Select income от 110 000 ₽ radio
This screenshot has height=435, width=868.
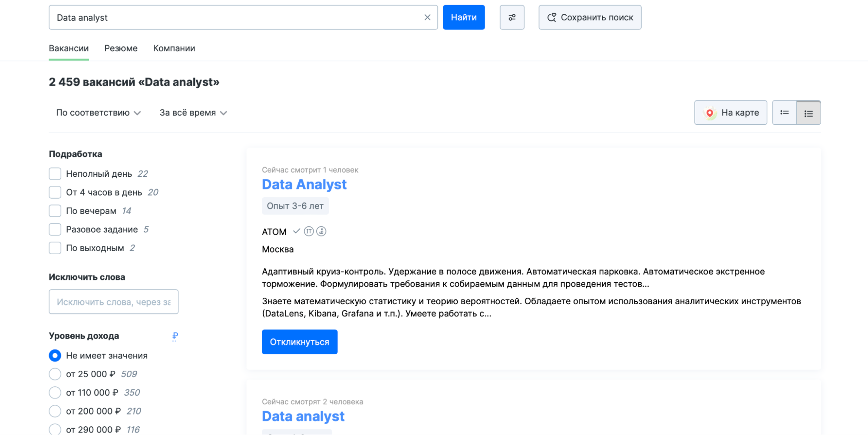55,393
